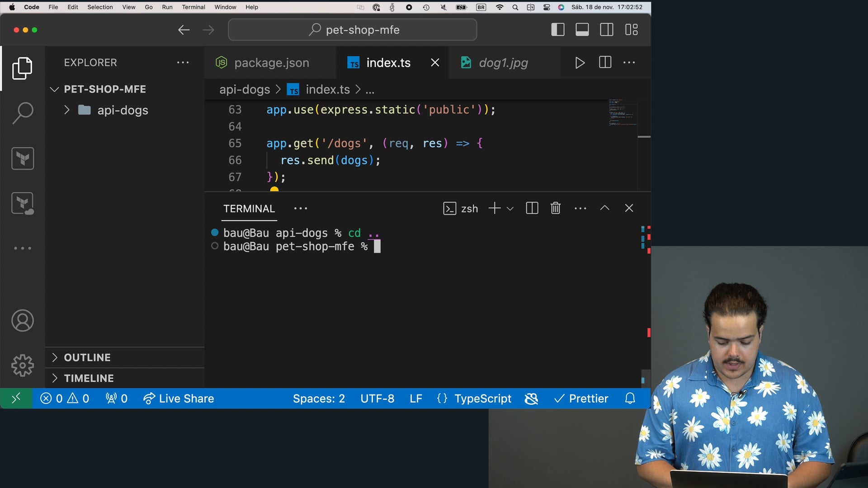Toggle the bottom panel visibility
This screenshot has height=488, width=868.
point(582,30)
